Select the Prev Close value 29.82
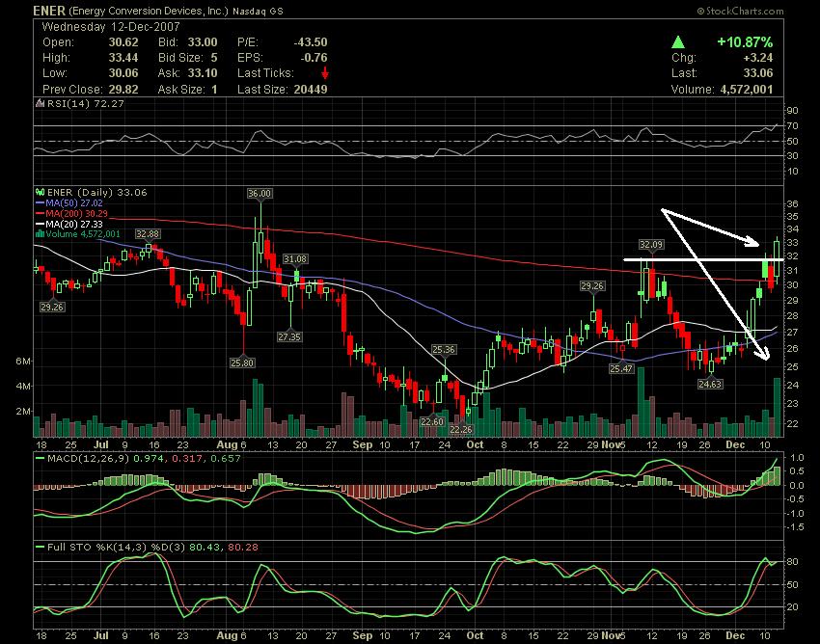This screenshot has height=644, width=820. (123, 90)
